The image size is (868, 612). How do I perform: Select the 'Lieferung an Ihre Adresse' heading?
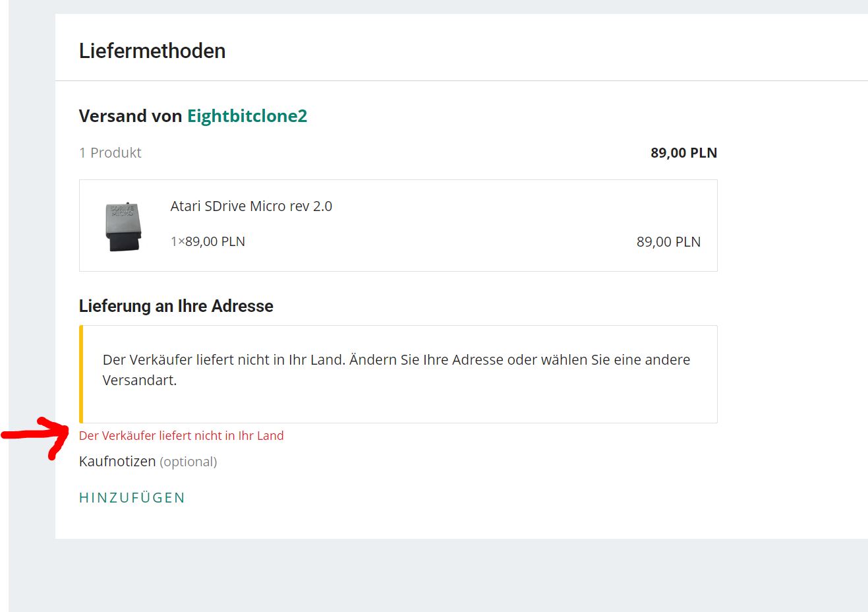click(176, 306)
